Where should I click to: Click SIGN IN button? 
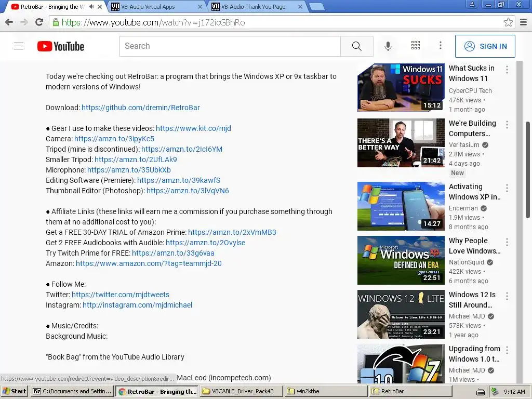point(485,46)
